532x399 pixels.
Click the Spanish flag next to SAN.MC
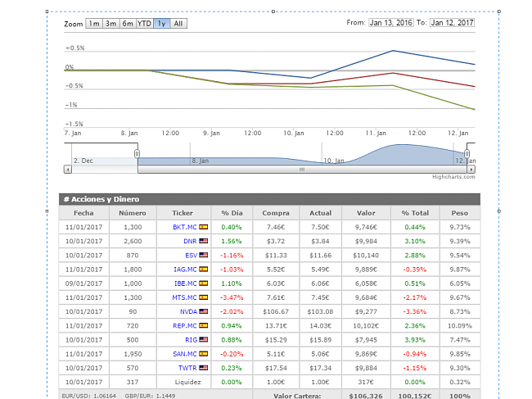point(203,353)
